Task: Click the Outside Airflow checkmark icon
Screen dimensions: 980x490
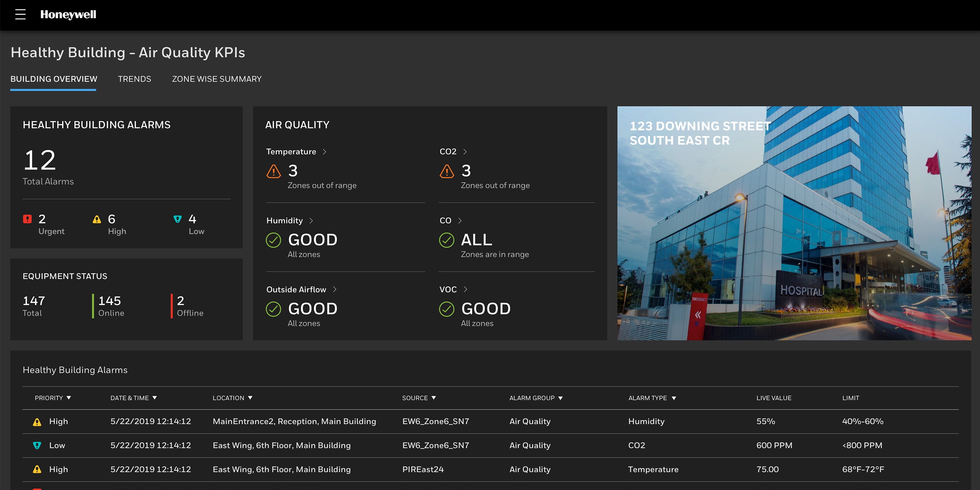Action: pyautogui.click(x=273, y=309)
